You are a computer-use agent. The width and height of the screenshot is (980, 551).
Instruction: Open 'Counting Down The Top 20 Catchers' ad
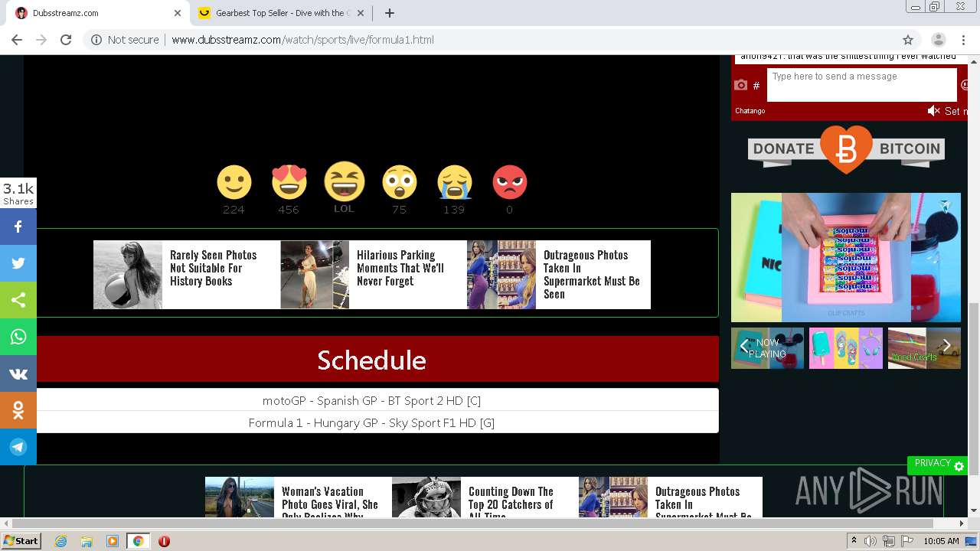(x=485, y=497)
